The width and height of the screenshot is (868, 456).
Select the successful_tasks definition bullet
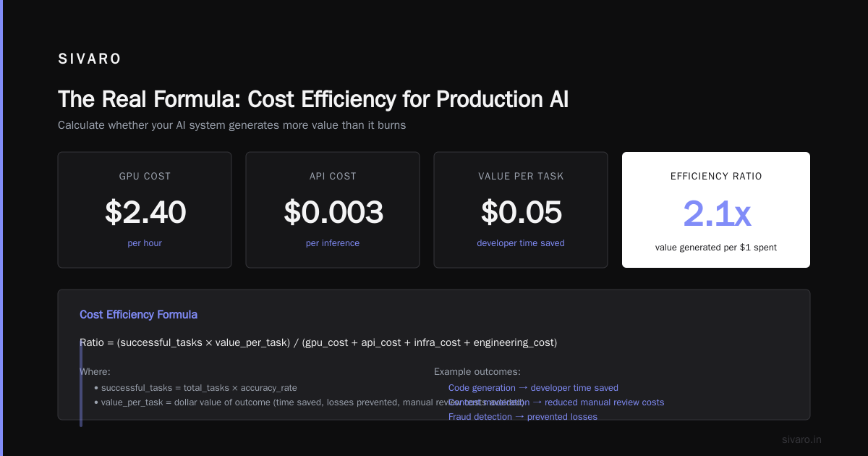[195, 388]
